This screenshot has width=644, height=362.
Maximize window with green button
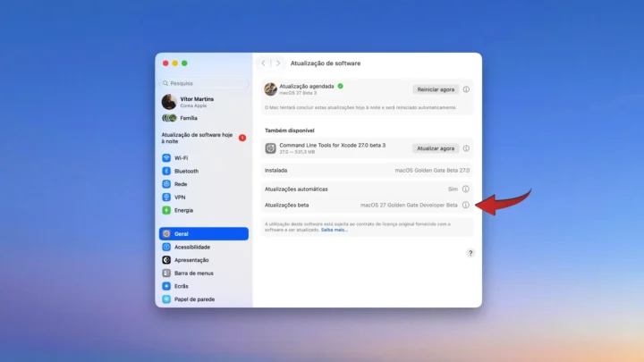click(184, 63)
